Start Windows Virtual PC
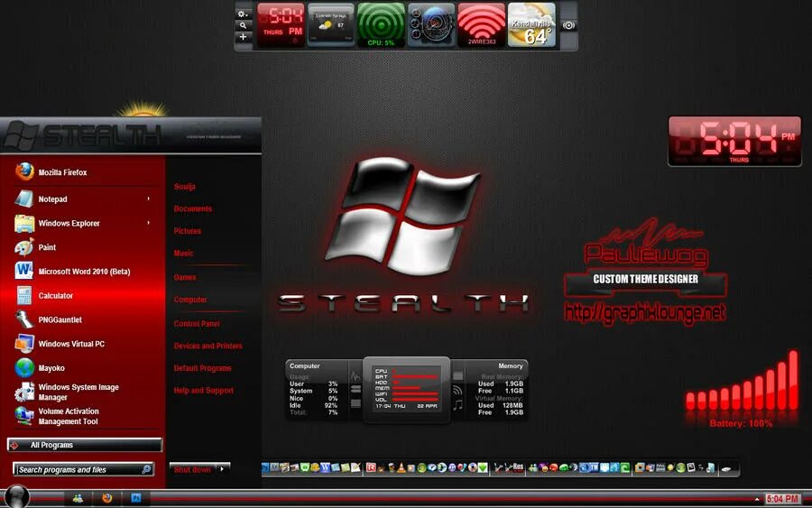This screenshot has height=508, width=812. 71,344
